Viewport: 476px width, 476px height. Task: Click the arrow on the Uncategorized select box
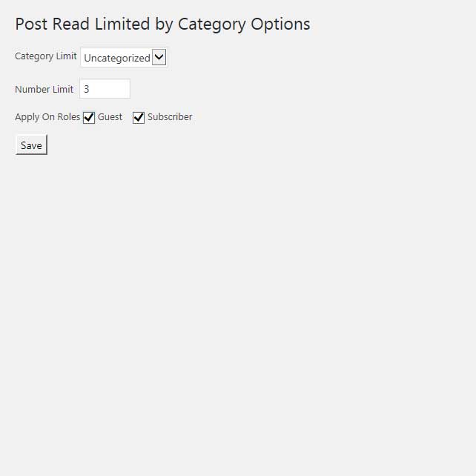[159, 57]
